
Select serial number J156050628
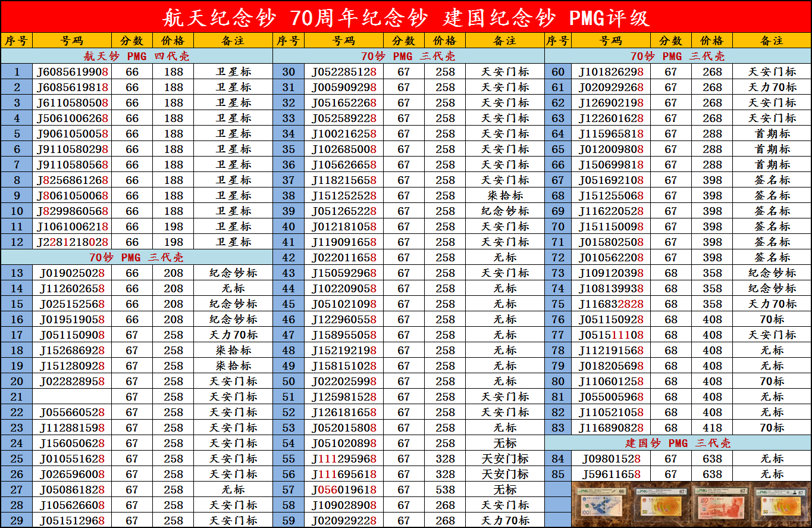72,443
